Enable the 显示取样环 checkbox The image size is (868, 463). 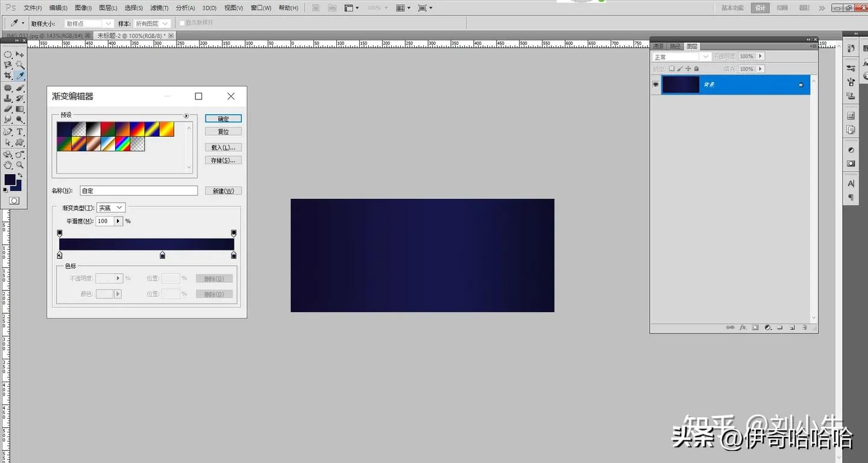tap(182, 23)
